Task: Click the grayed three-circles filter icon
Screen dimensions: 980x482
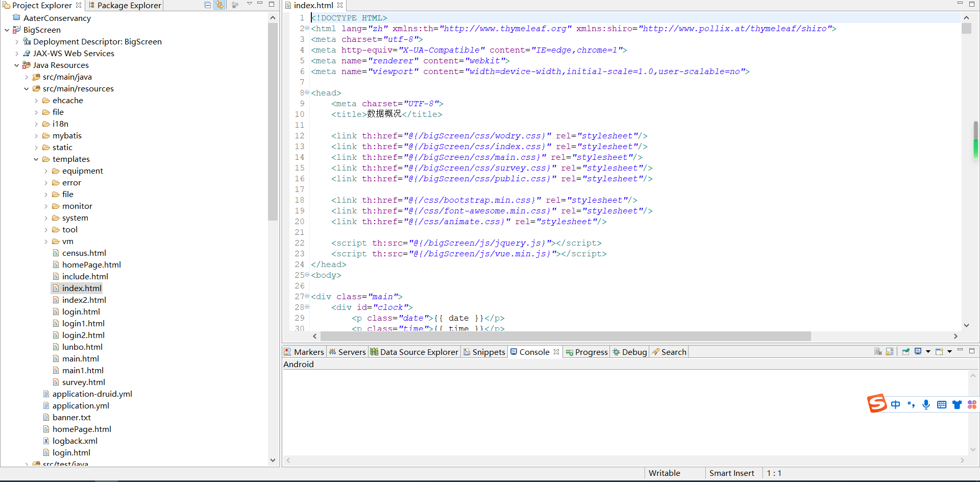Action: pos(235,5)
